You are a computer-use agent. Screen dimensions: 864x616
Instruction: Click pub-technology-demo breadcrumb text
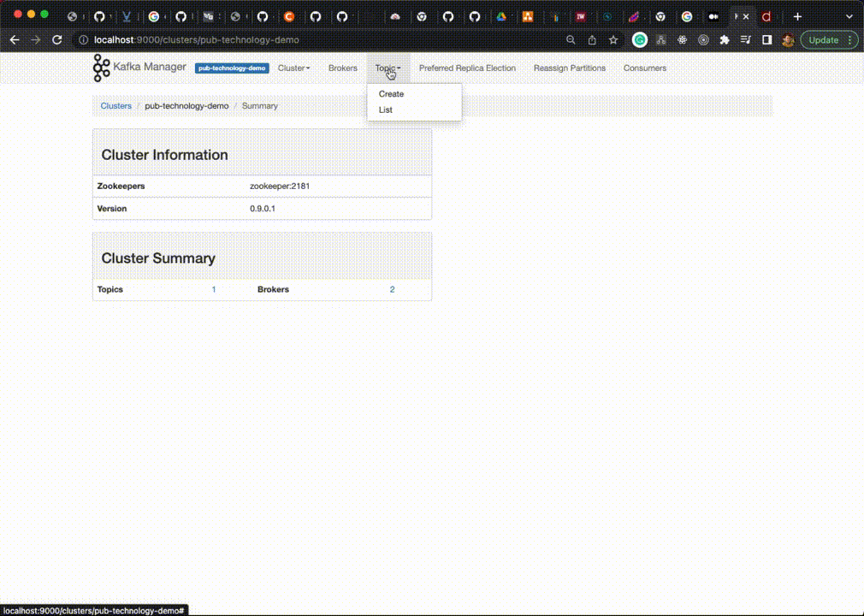pyautogui.click(x=186, y=106)
